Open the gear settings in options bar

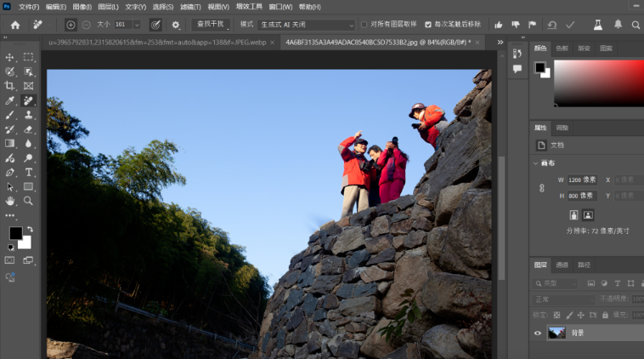point(176,26)
